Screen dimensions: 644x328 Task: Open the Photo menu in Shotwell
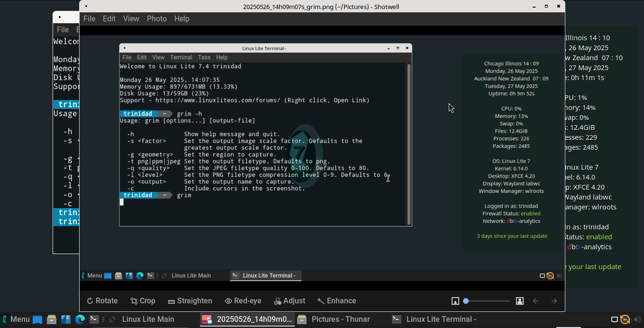[x=157, y=18]
